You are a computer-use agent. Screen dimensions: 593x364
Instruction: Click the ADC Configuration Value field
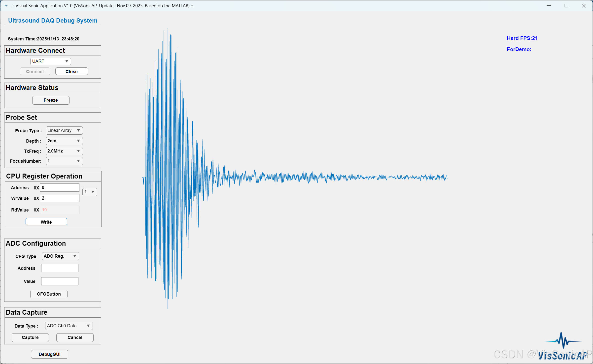point(60,281)
